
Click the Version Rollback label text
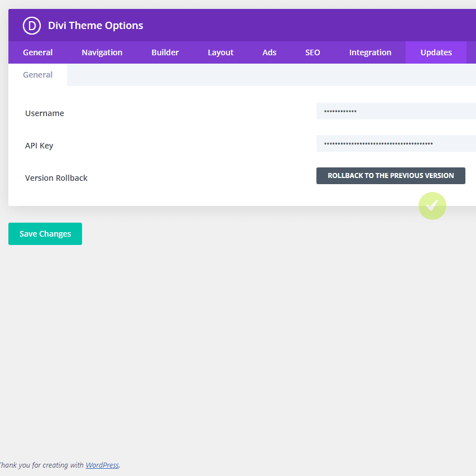(56, 178)
